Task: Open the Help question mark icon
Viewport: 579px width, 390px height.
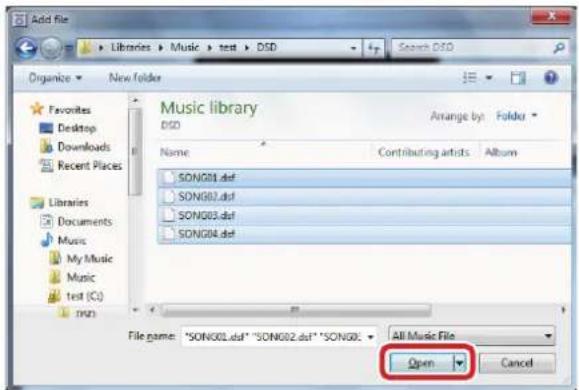Action: pyautogui.click(x=551, y=78)
